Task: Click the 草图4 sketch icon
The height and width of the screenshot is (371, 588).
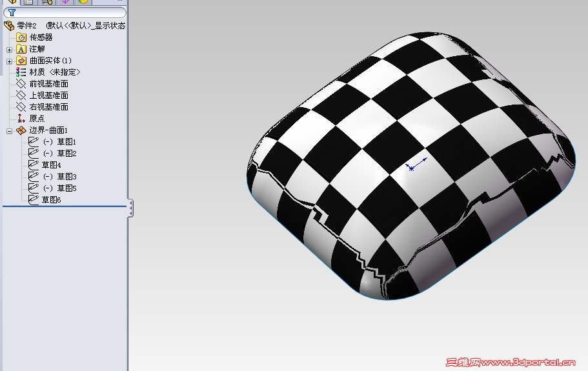Action: tap(34, 165)
